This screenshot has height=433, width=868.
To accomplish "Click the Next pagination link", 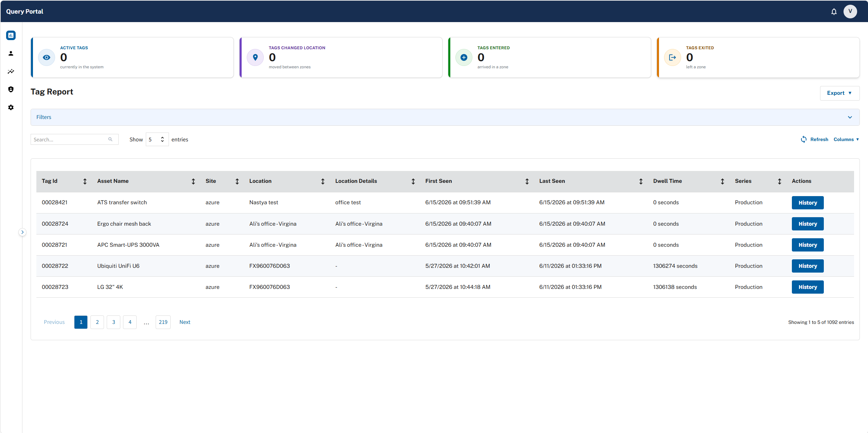I will pos(185,322).
